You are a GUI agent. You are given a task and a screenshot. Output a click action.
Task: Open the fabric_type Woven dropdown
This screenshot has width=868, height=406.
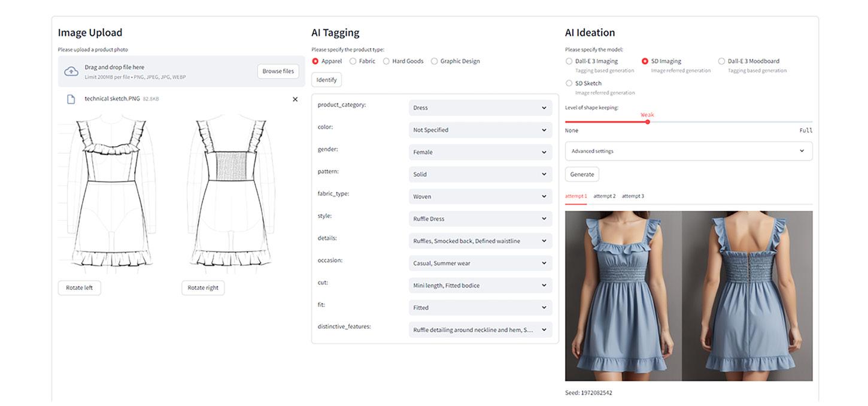coord(480,196)
